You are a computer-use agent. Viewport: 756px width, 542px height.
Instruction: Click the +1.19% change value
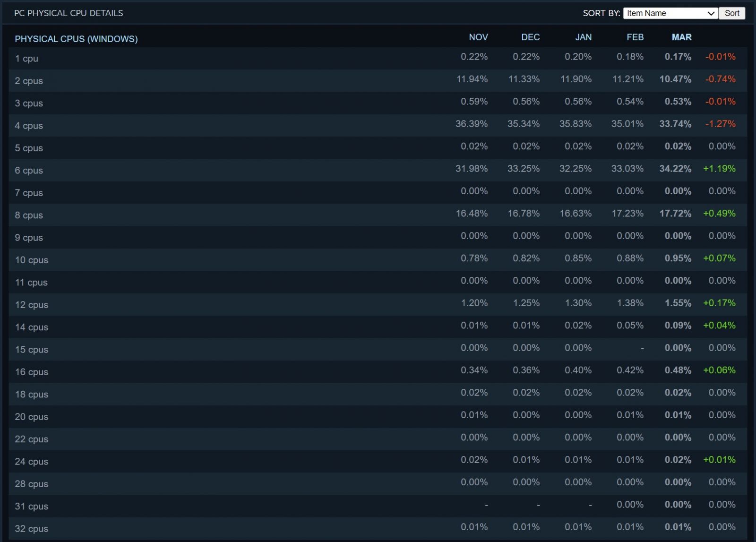point(719,169)
